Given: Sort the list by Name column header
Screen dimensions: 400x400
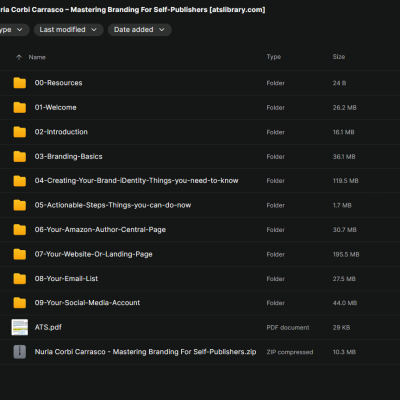Looking at the screenshot, I should pos(37,57).
